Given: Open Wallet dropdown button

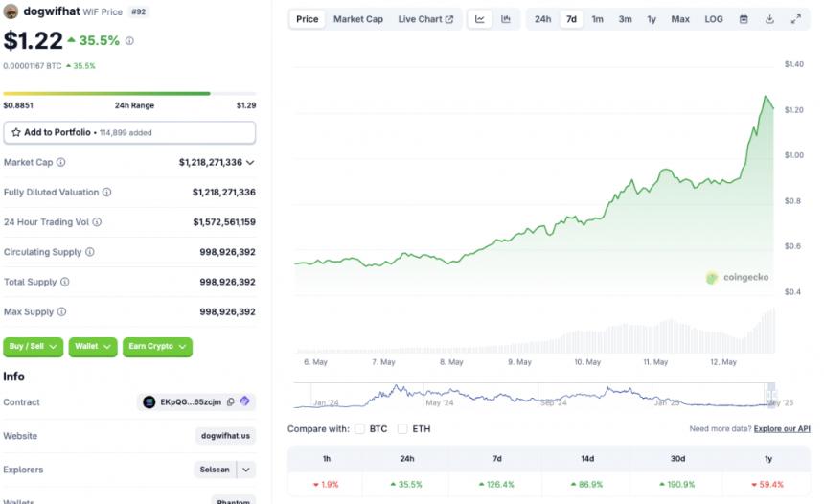Looking at the screenshot, I should click(93, 346).
